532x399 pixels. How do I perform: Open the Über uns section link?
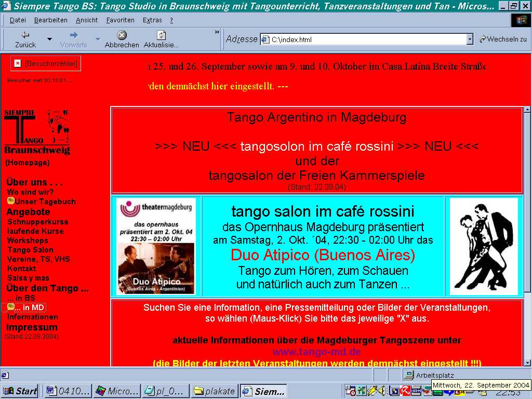pyautogui.click(x=34, y=182)
